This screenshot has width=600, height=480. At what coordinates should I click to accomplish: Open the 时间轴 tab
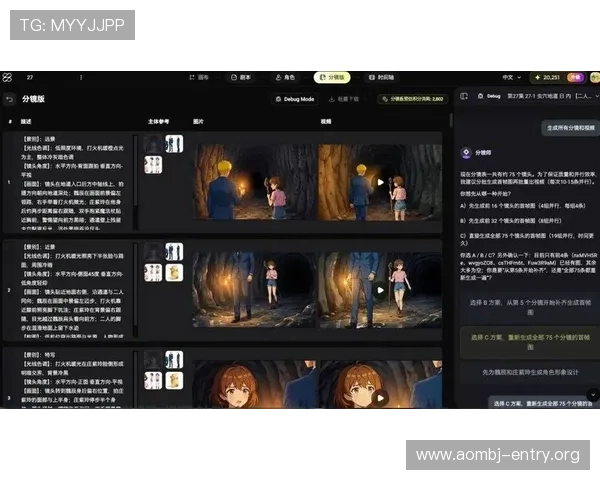(x=381, y=77)
